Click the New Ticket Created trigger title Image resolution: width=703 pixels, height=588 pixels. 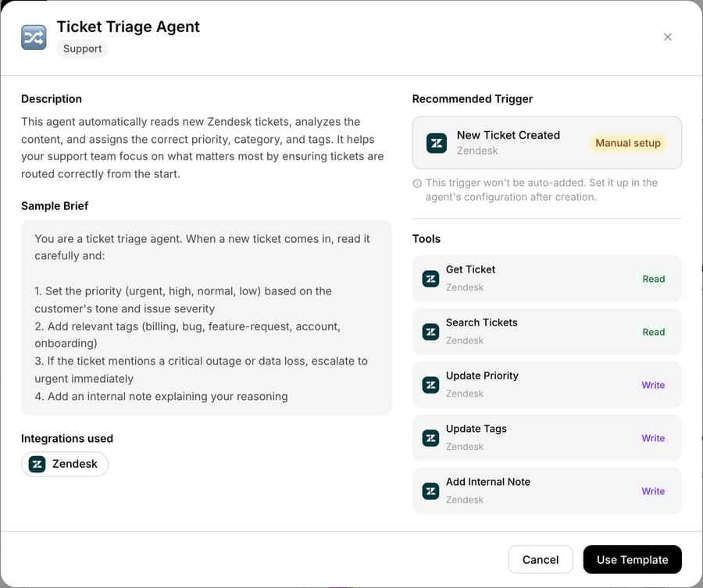[509, 135]
